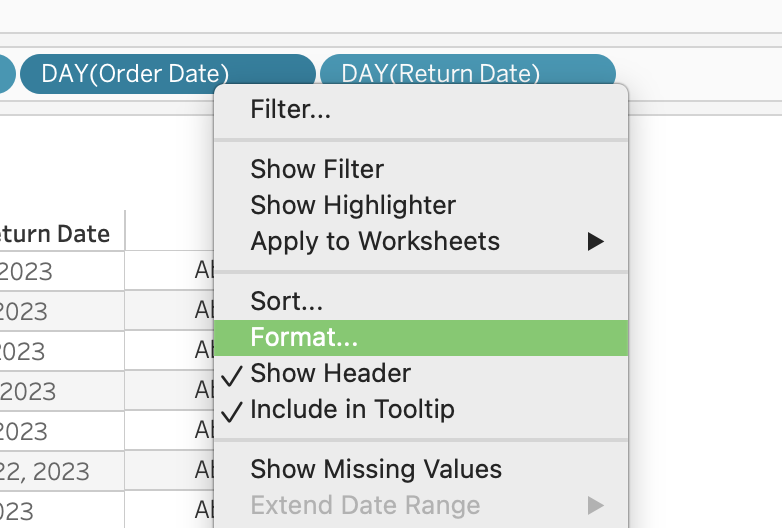Select the Show Highlighter menu entry
Viewport: 782px width, 528px height.
(x=353, y=205)
